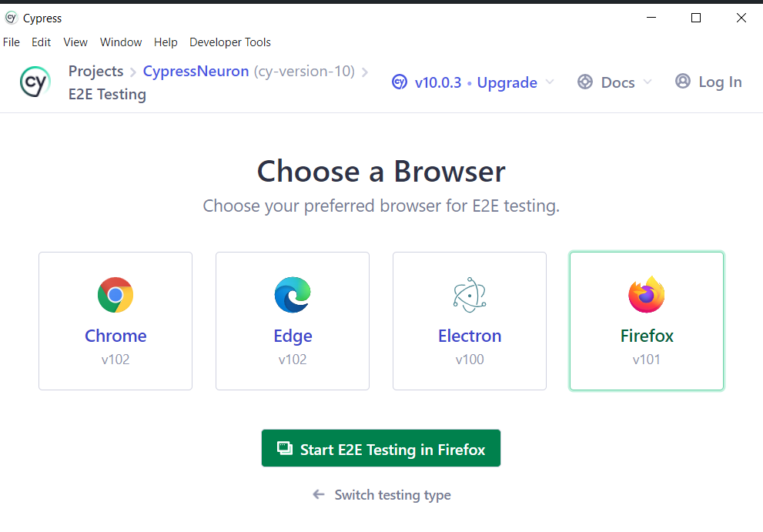Click the Switch testing type link
763x532 pixels.
(393, 495)
